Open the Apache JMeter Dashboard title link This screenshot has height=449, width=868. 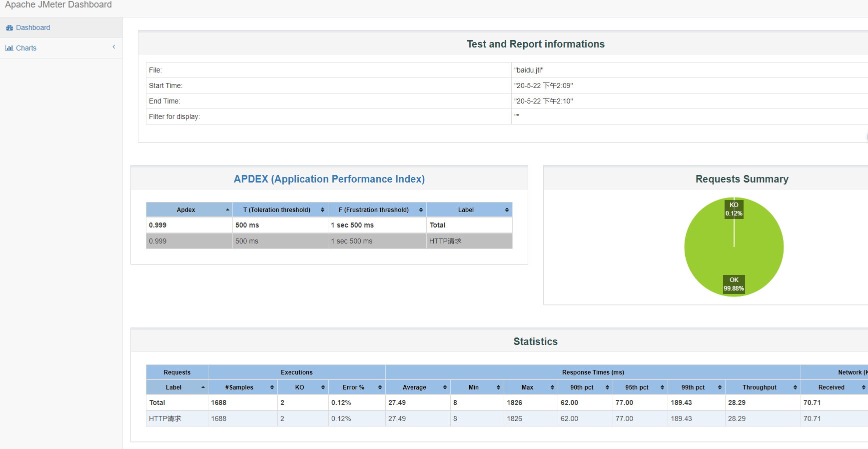58,4
